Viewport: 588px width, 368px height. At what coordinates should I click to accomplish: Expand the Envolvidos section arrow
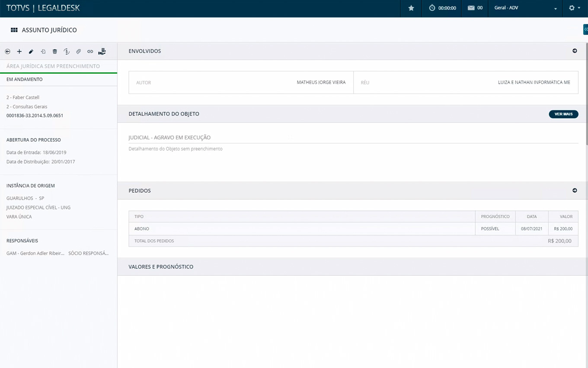click(575, 51)
